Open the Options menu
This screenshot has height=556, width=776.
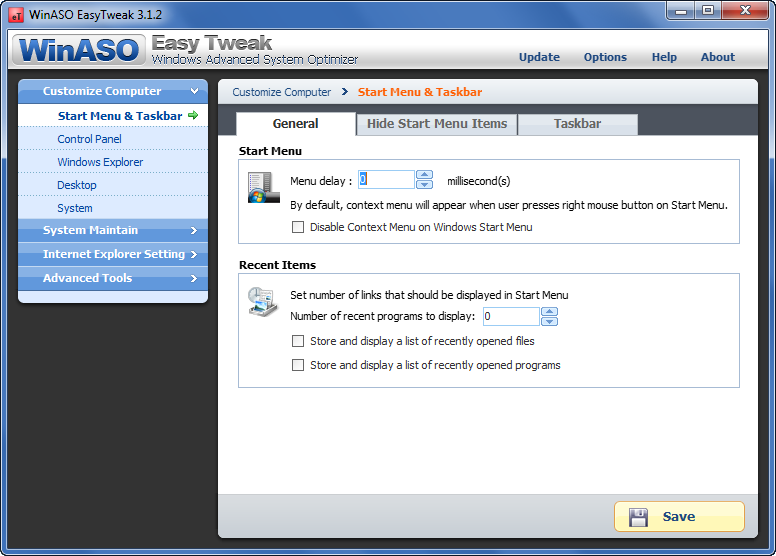(x=605, y=57)
